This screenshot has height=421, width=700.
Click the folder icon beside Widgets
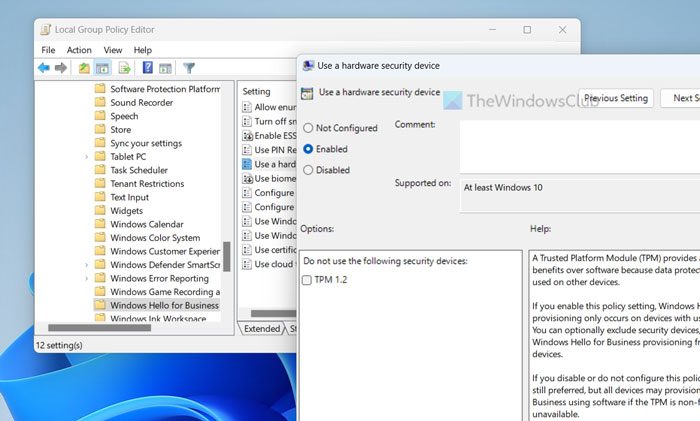pyautogui.click(x=100, y=210)
